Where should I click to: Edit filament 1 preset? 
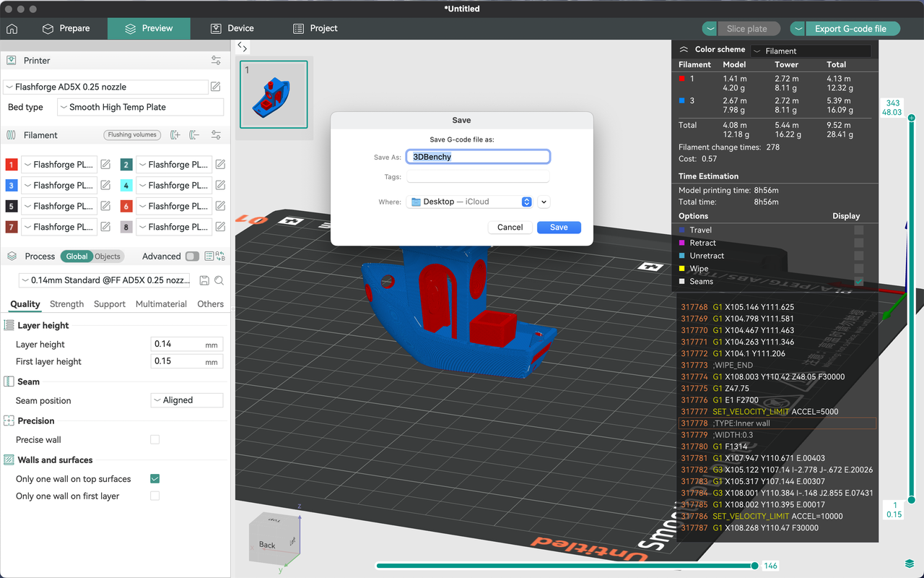pos(105,165)
